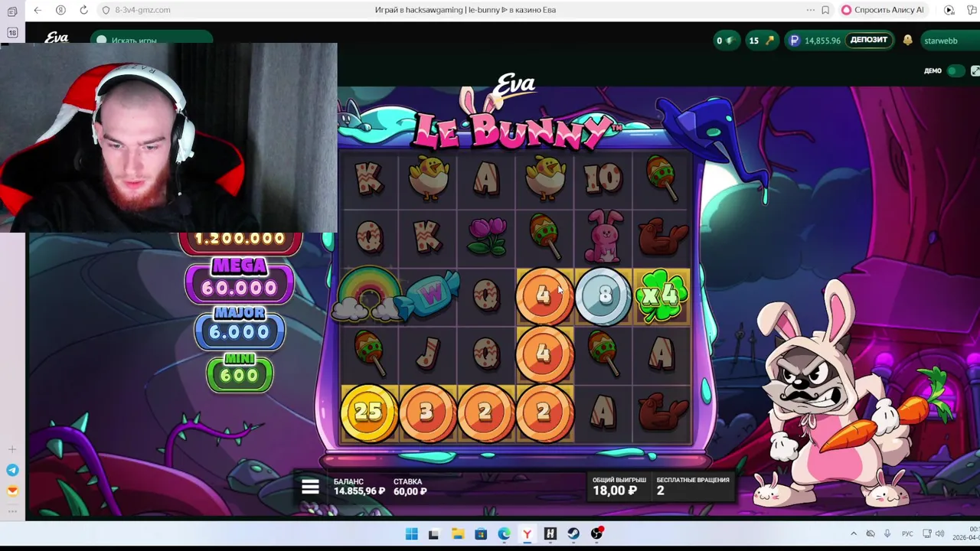Open the browser three-dot page menu
This screenshot has width=980, height=551.
[810, 10]
